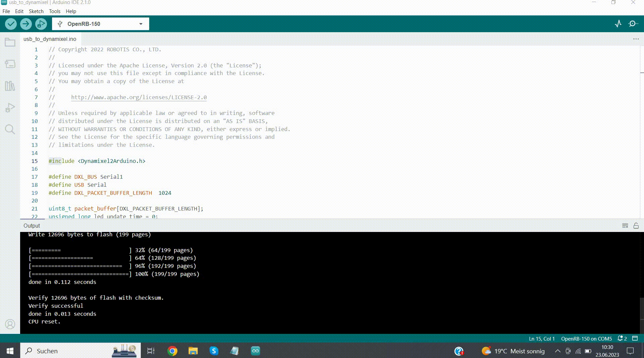Open the Windows Start menu
This screenshot has height=358, width=644.
[x=10, y=351]
